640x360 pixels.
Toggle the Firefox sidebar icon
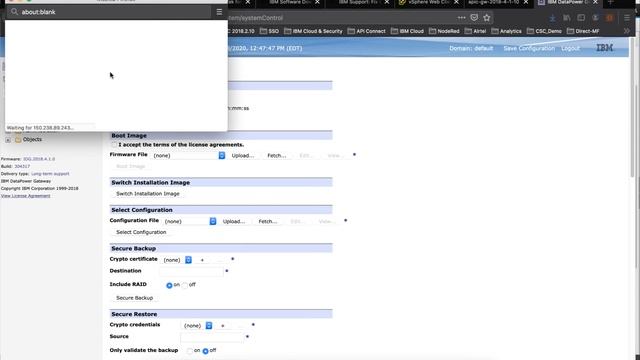[581, 18]
